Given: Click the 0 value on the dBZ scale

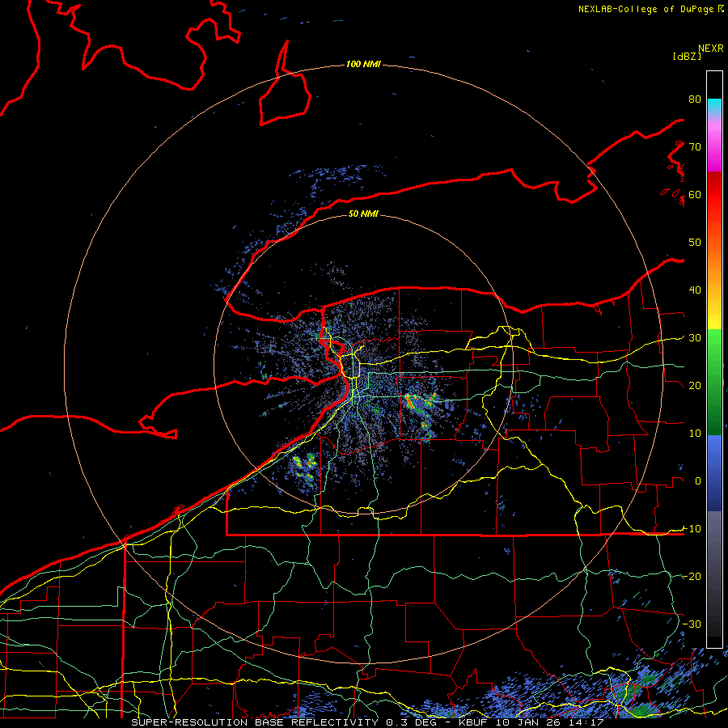Looking at the screenshot, I should (698, 481).
